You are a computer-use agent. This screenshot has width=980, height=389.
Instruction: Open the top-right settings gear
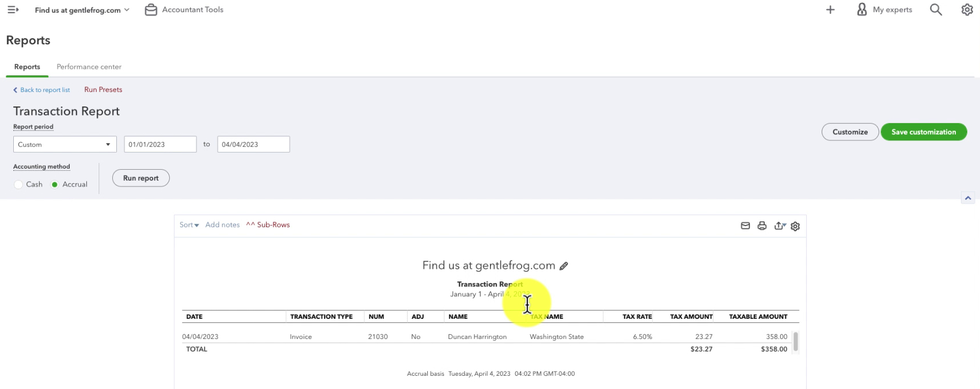point(967,10)
